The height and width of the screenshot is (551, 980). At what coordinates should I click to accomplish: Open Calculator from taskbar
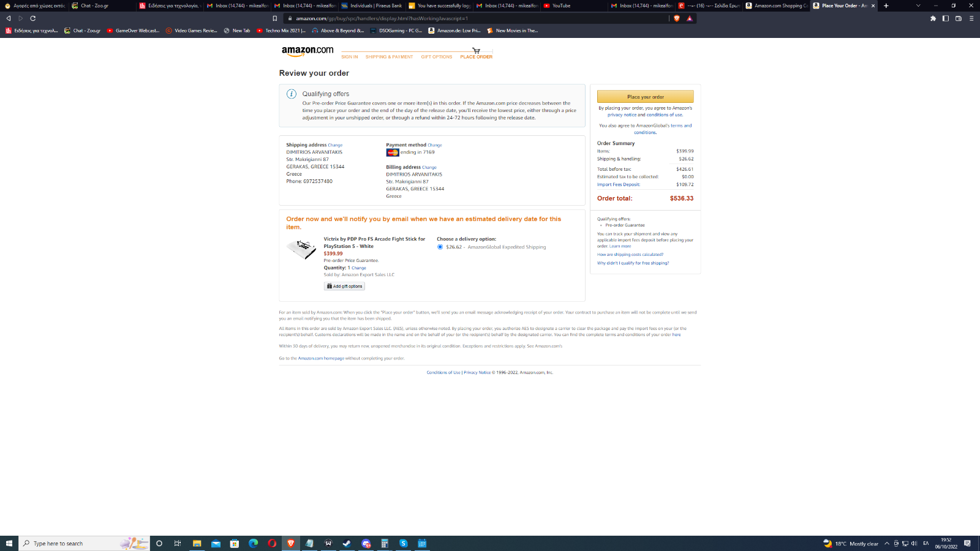(x=385, y=543)
